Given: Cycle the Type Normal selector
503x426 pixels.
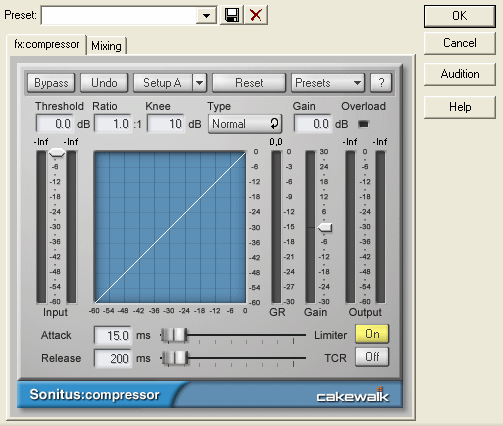Looking at the screenshot, I should [245, 124].
